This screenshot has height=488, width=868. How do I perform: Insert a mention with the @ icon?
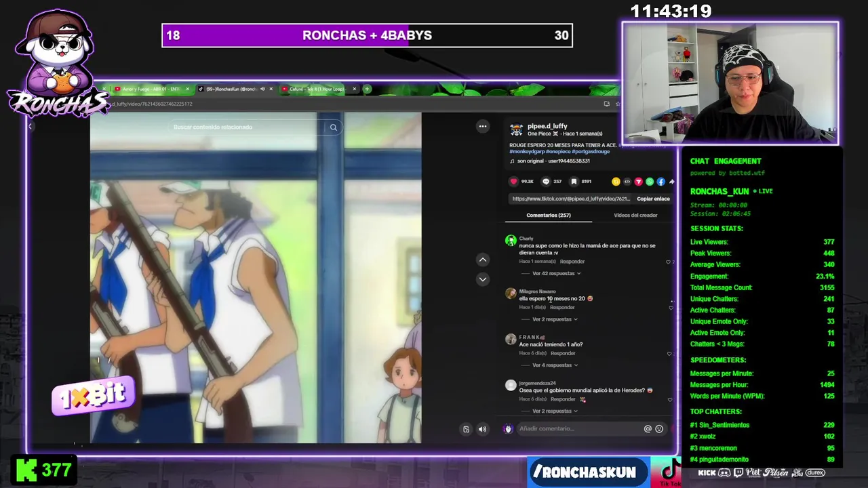(648, 428)
